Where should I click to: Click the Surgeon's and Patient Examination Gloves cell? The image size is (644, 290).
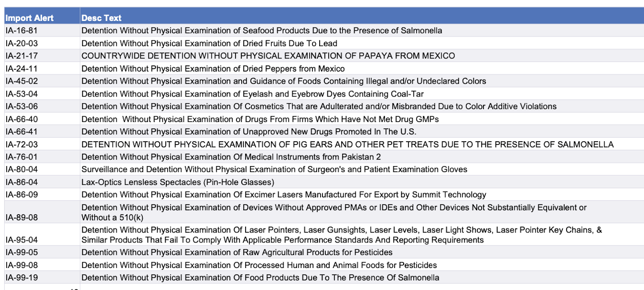[x=274, y=169]
